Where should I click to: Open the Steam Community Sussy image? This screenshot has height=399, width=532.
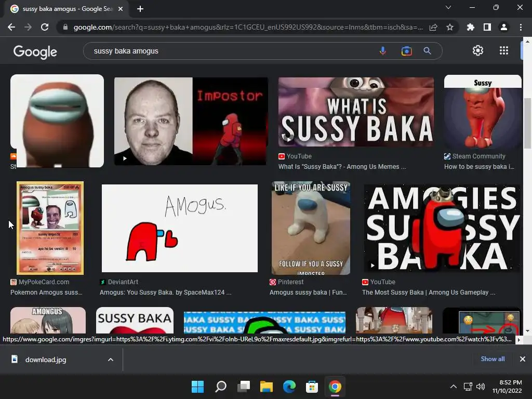483,112
